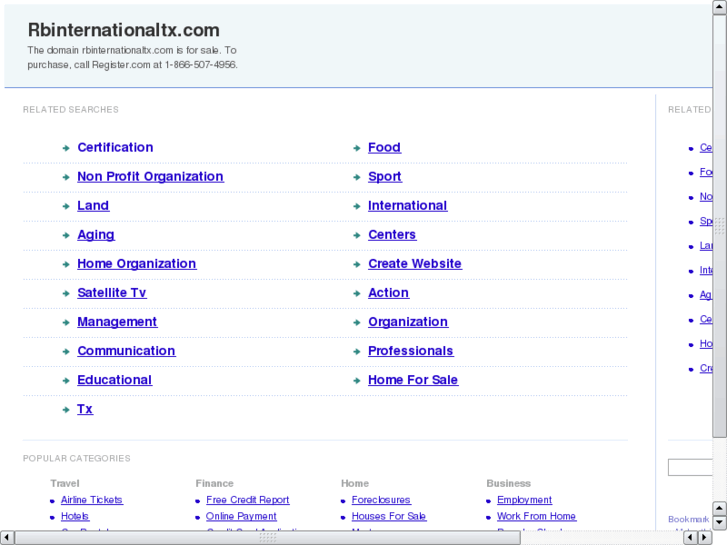
Task: Open the Create Website link
Action: [x=415, y=264]
